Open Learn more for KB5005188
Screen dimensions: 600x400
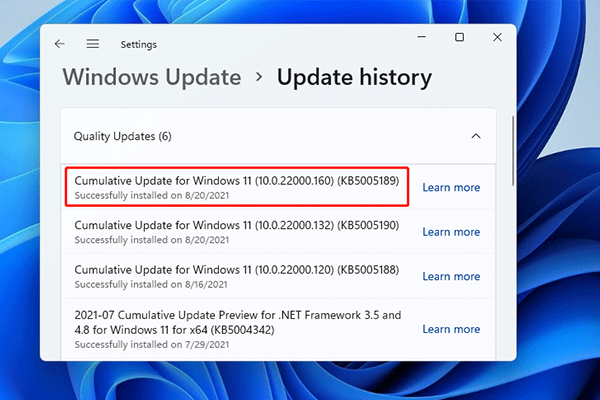click(x=451, y=276)
